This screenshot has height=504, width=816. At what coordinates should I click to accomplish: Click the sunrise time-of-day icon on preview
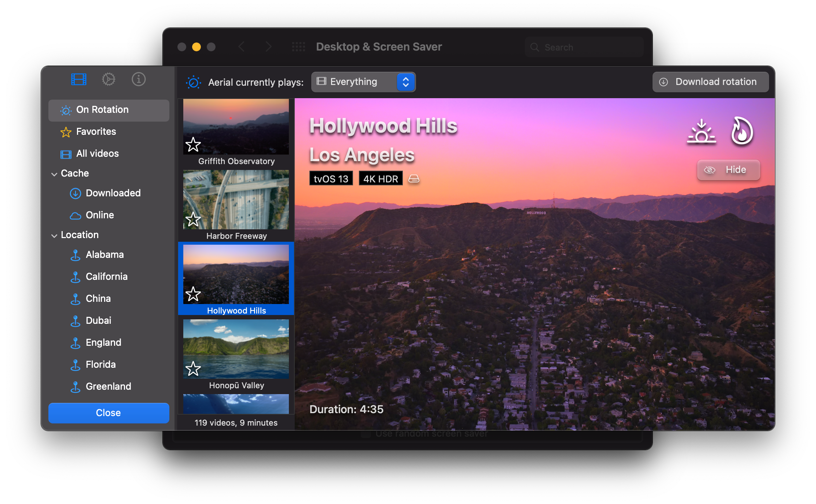tap(701, 132)
